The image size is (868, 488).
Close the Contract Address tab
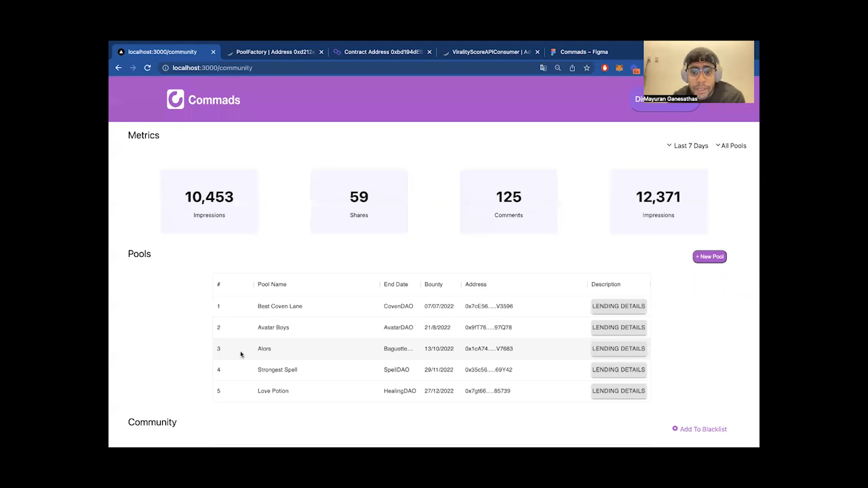tap(429, 52)
